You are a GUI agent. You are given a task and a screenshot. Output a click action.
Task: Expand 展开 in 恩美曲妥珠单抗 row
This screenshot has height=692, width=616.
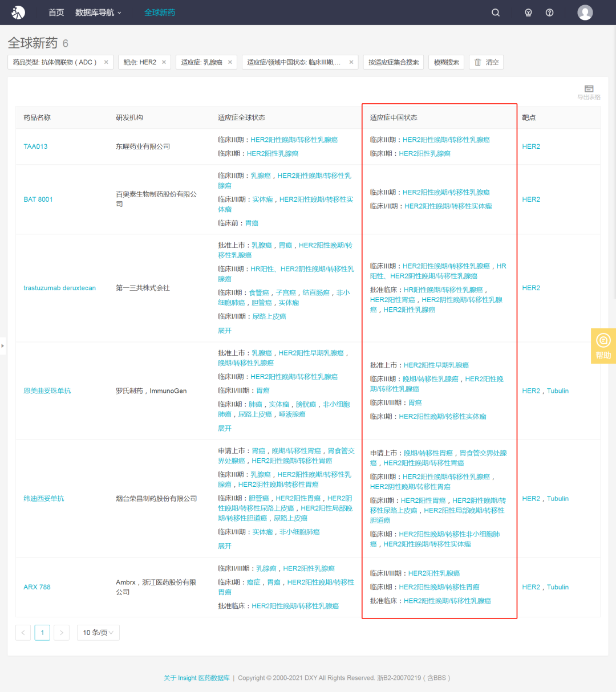pos(225,428)
